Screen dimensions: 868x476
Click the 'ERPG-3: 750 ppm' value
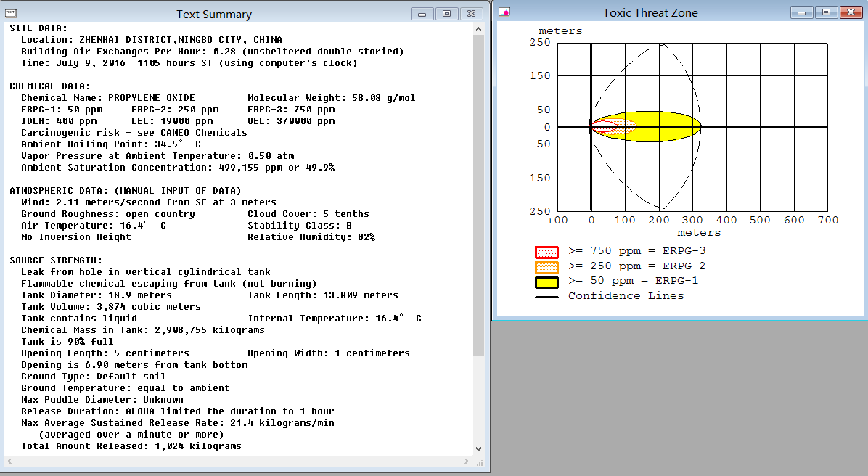(291, 110)
